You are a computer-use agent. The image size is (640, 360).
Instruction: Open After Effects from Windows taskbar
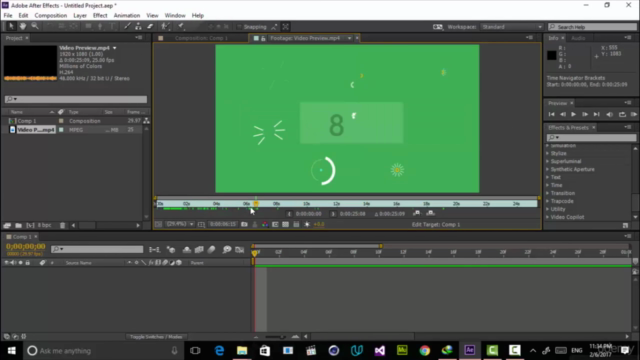[469, 350]
